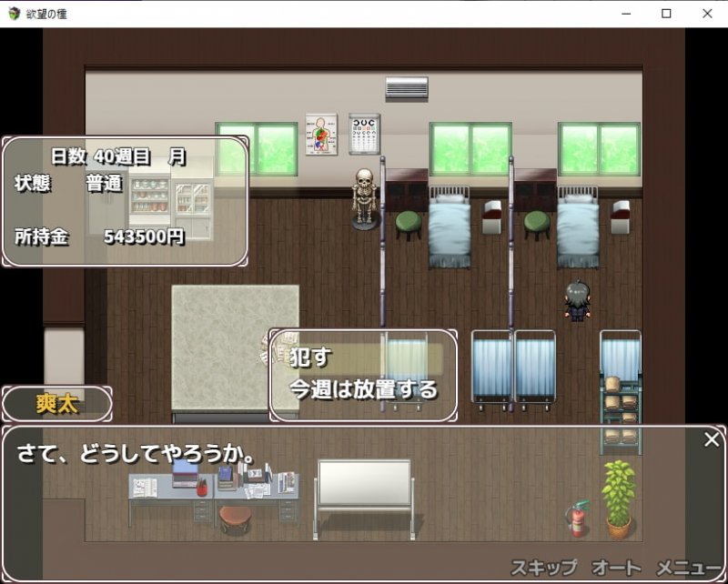Screen dimensions: 728x584
Task: Click the 日数 40週目 day counter
Action: [x=117, y=156]
